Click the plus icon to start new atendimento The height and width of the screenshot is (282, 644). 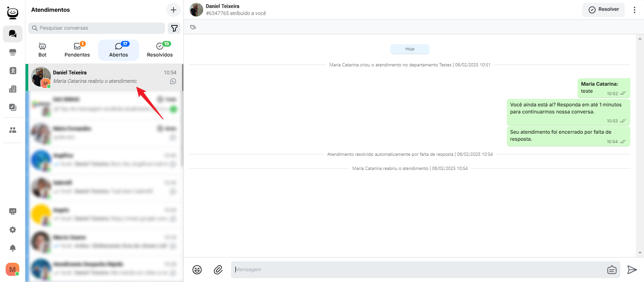coord(173,10)
